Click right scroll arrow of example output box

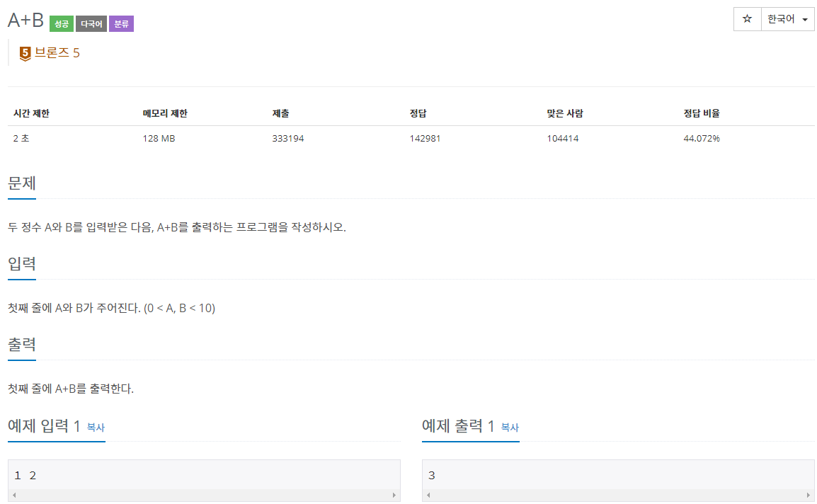[808, 495]
